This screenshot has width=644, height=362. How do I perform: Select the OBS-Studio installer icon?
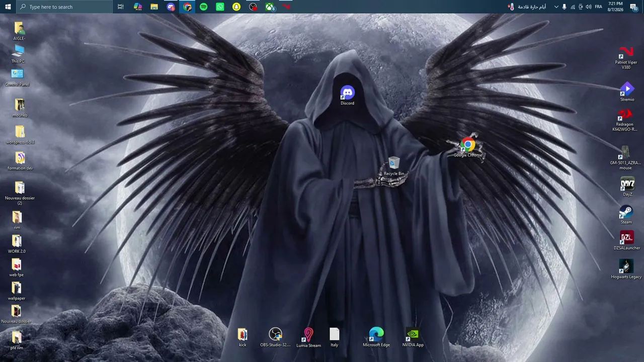pos(275,337)
